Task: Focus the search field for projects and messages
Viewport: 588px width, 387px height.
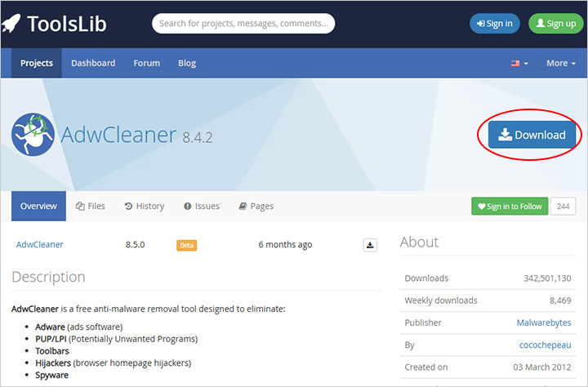Action: click(243, 23)
